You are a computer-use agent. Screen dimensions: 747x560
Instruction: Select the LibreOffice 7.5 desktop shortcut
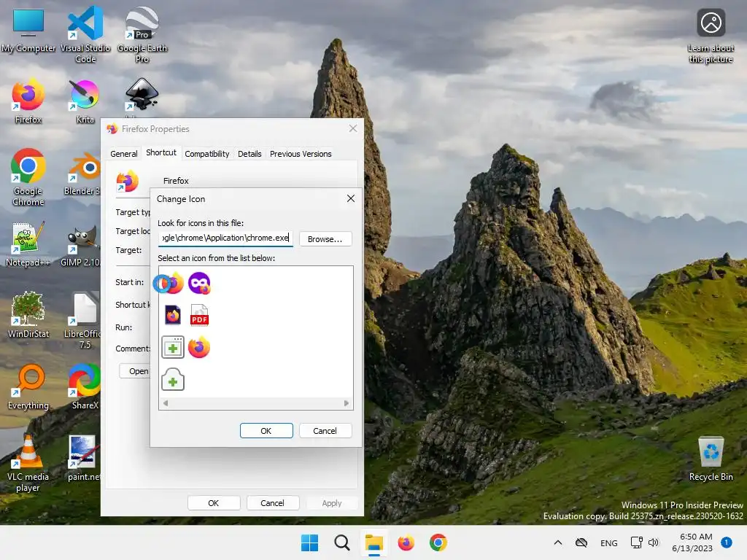[83, 320]
